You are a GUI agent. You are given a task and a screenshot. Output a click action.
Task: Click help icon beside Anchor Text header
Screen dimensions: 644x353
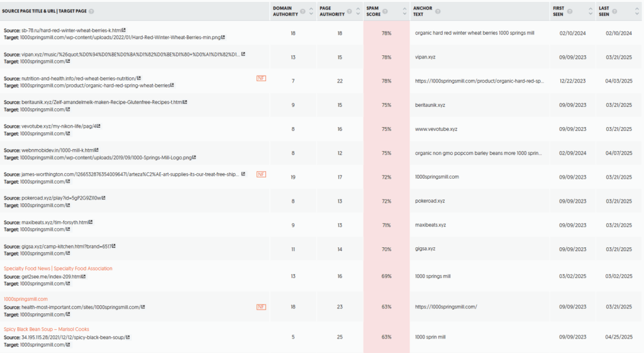click(438, 11)
